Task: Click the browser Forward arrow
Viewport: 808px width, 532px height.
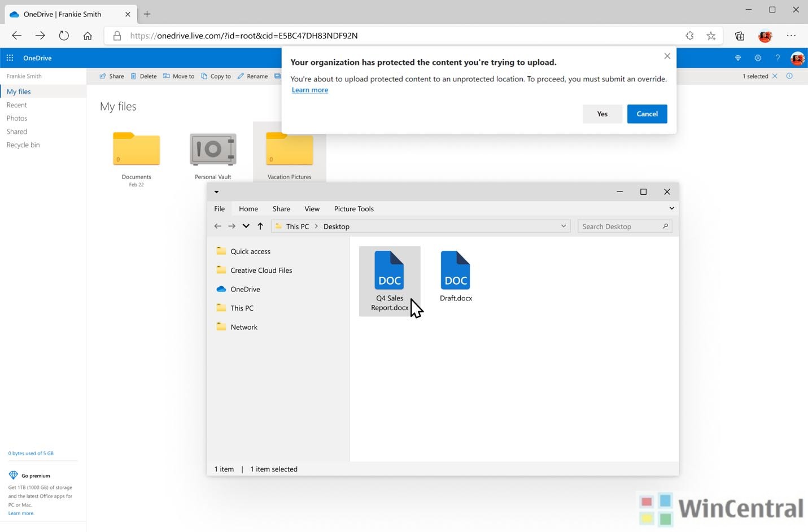Action: click(40, 36)
